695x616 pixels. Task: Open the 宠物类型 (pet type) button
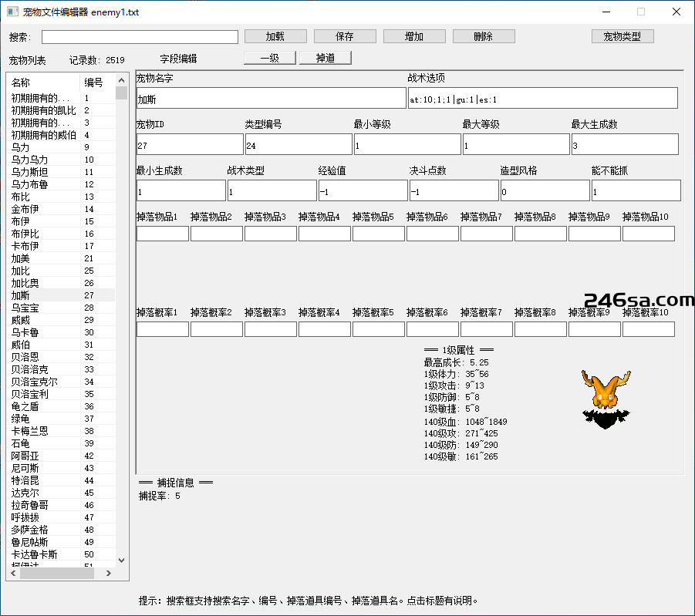[622, 36]
